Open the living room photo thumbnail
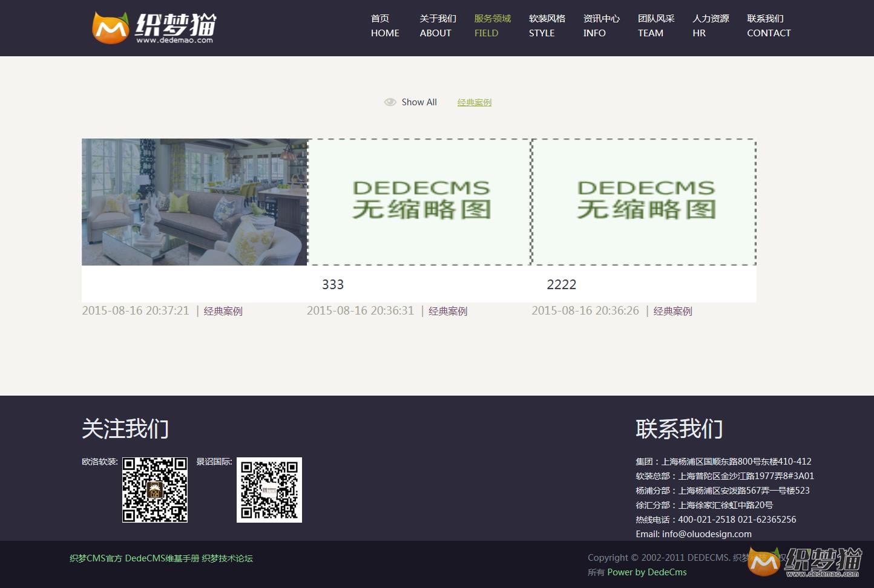Viewport: 874px width, 588px height. click(194, 202)
